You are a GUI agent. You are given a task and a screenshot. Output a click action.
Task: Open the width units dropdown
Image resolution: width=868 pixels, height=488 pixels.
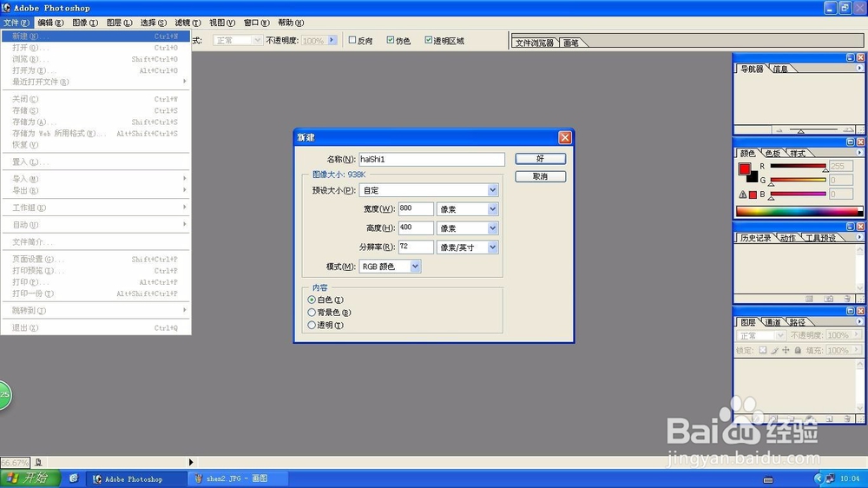(x=492, y=208)
